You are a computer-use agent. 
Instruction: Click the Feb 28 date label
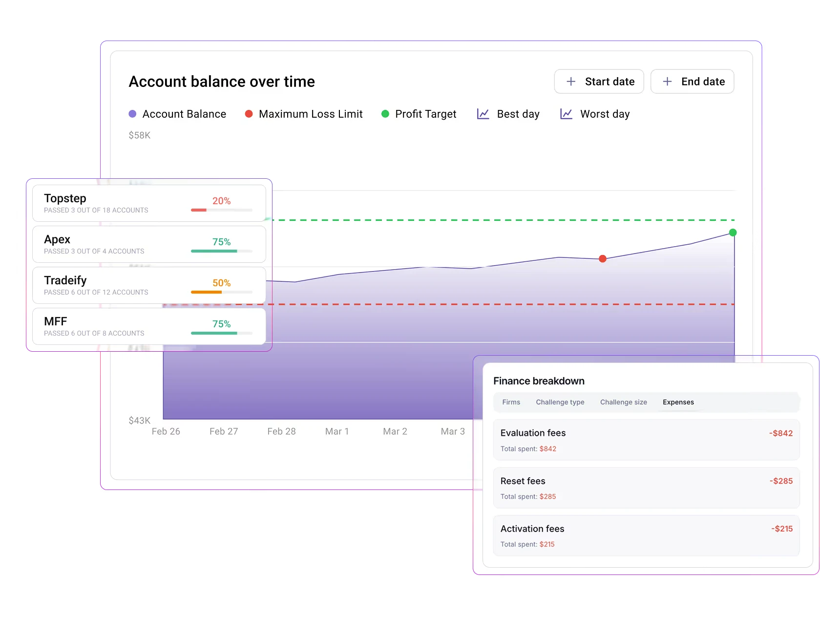point(282,431)
